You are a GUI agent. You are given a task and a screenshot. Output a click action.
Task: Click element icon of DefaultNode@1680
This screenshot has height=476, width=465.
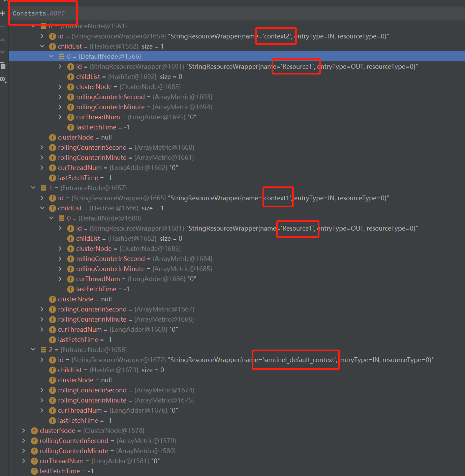62,218
